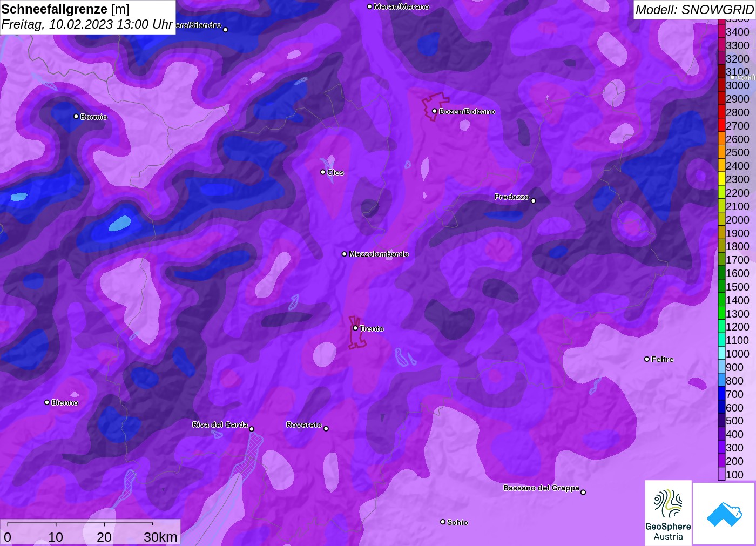Select the Mezzolombardo location marker
This screenshot has width=756, height=546.
pyautogui.click(x=345, y=254)
